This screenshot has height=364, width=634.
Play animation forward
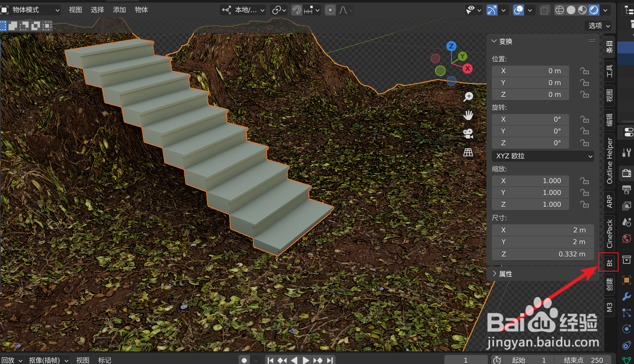(x=306, y=360)
